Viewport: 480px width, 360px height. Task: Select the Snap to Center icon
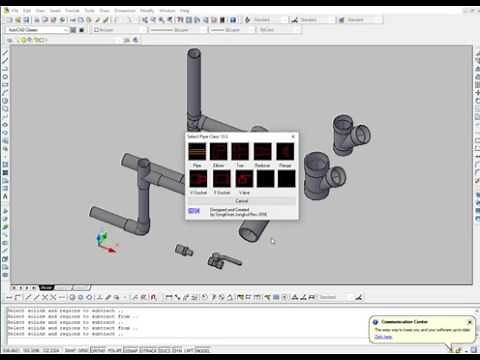72,297
